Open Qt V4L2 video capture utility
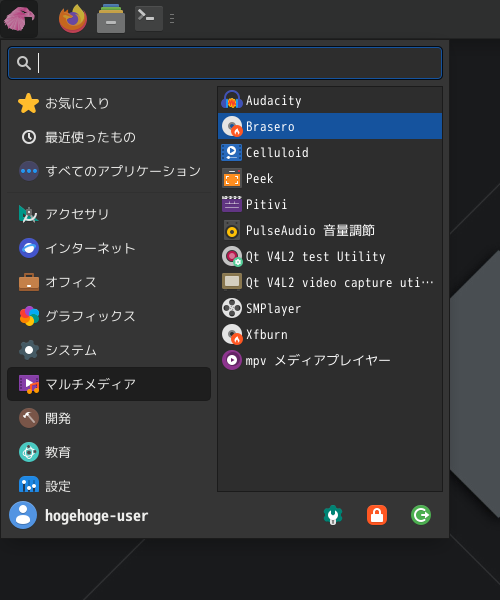The height and width of the screenshot is (600, 500). point(330,282)
